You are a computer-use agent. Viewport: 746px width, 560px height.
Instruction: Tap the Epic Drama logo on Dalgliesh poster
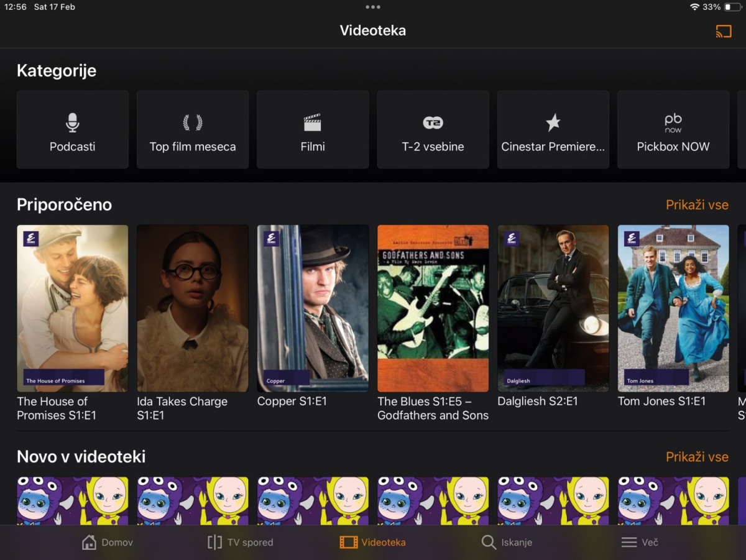pyautogui.click(x=511, y=239)
